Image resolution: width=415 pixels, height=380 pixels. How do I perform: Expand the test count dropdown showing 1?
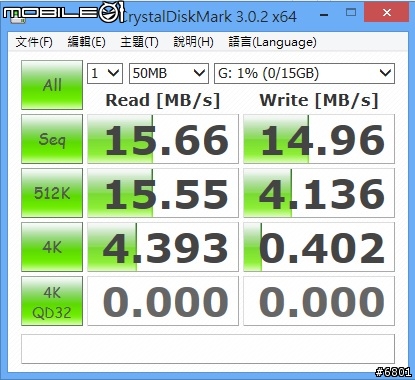[105, 73]
